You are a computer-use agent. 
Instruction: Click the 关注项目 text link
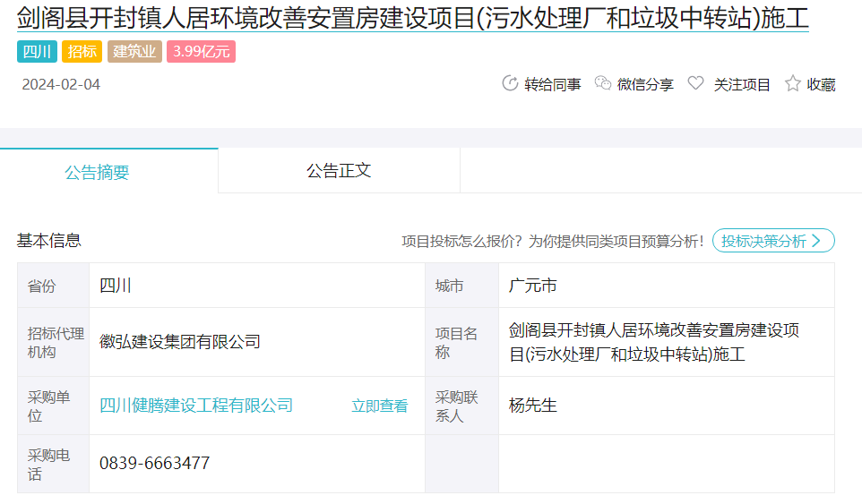[742, 84]
